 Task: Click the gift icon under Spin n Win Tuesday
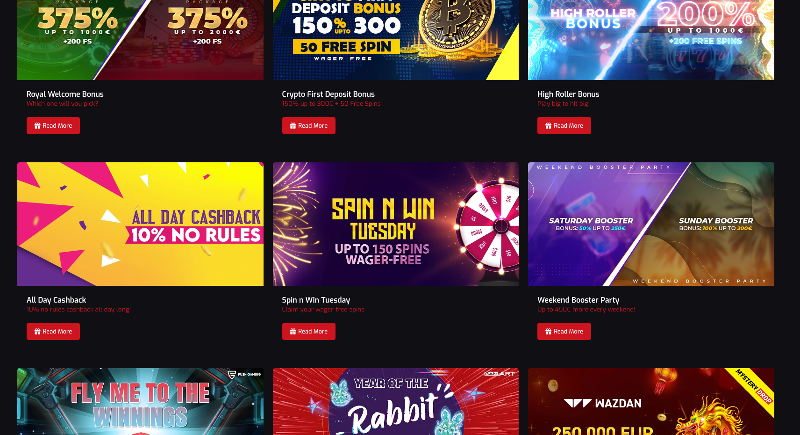click(293, 331)
